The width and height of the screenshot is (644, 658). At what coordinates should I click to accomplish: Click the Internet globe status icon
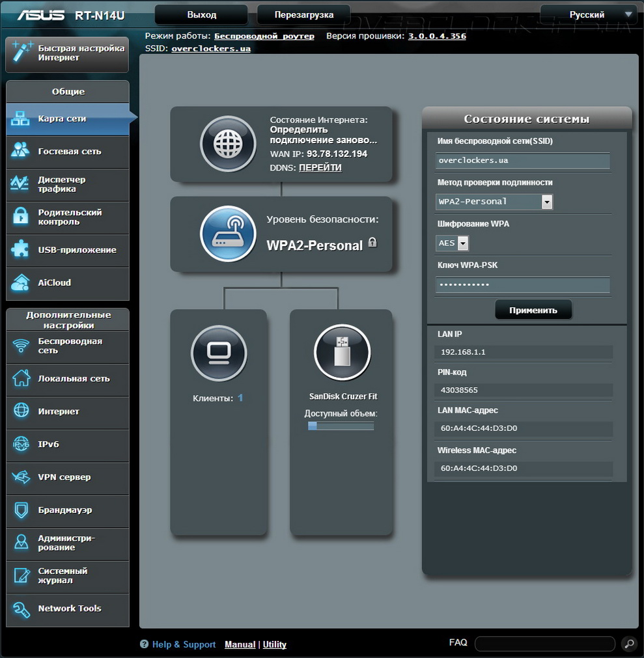point(228,144)
